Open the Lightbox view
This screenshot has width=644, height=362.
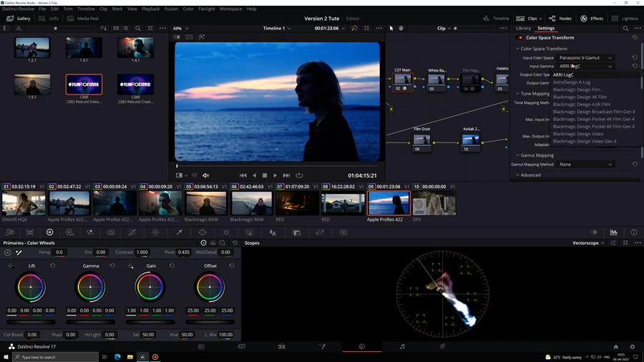coord(625,19)
